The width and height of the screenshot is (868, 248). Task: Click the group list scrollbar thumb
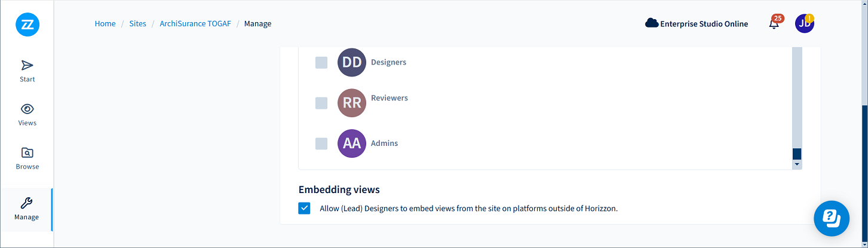797,154
